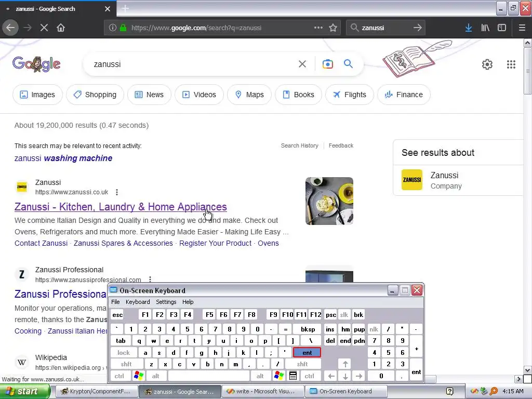Open File menu in On-Screen Keyboard
This screenshot has height=399, width=532.
click(115, 302)
